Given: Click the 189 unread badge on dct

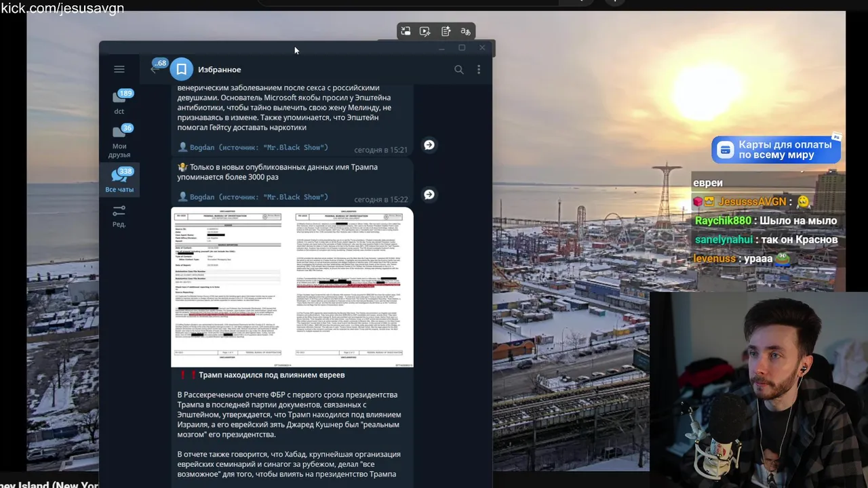Looking at the screenshot, I should (125, 94).
